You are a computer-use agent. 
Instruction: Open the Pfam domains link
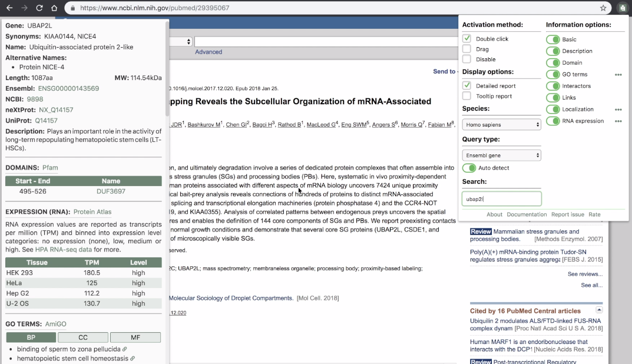point(51,168)
